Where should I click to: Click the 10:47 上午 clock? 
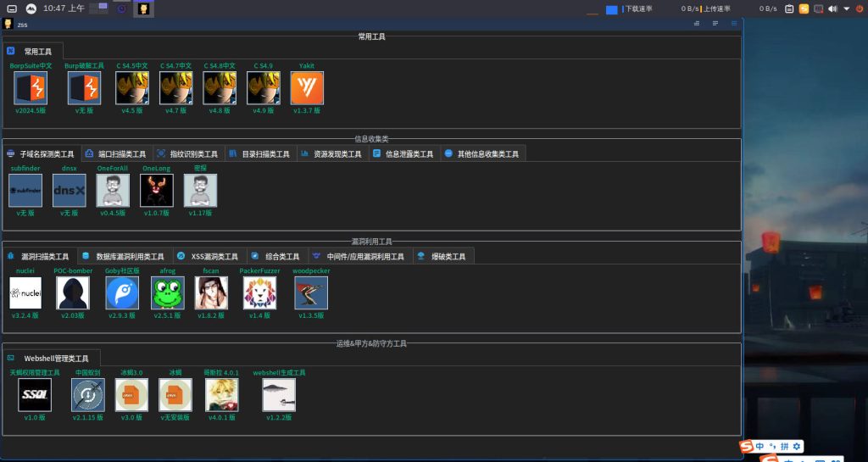(64, 8)
